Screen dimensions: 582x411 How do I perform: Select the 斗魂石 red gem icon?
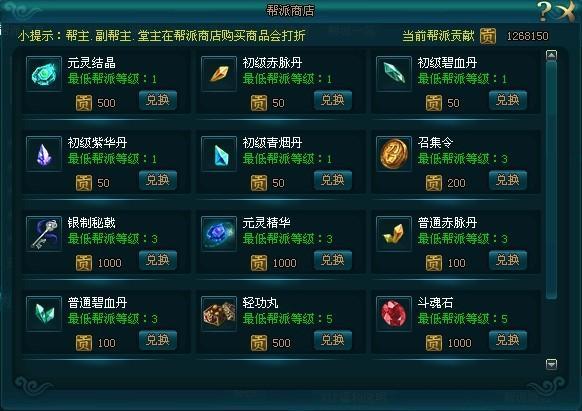(x=394, y=313)
